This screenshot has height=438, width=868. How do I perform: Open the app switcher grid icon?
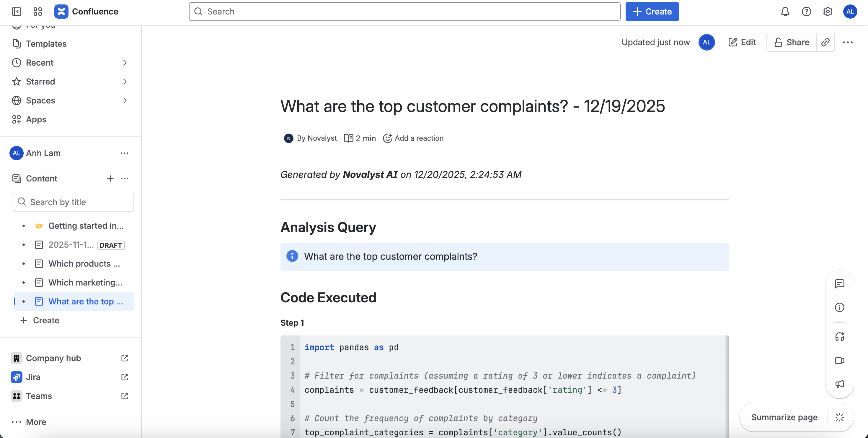click(38, 12)
